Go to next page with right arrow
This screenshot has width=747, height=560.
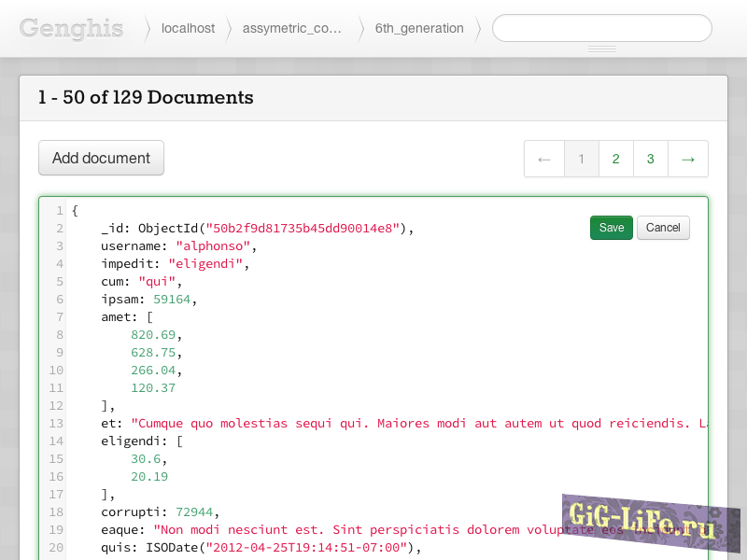pyautogui.click(x=688, y=159)
